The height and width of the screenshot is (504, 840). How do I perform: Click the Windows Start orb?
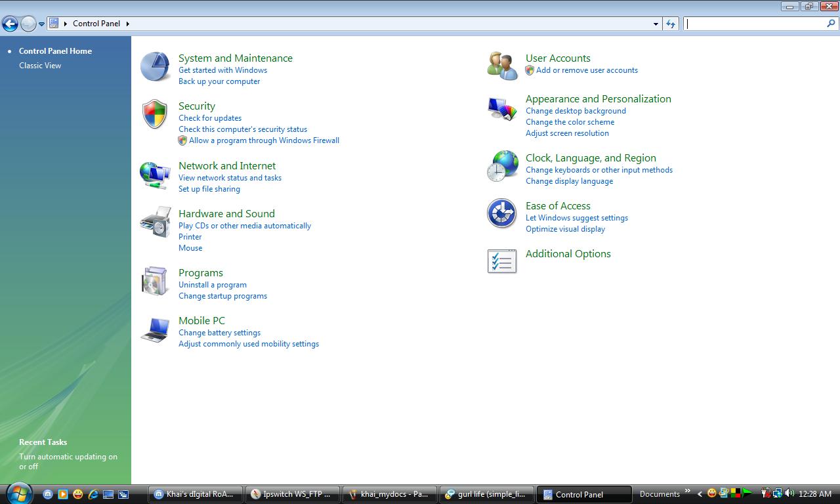tap(18, 493)
